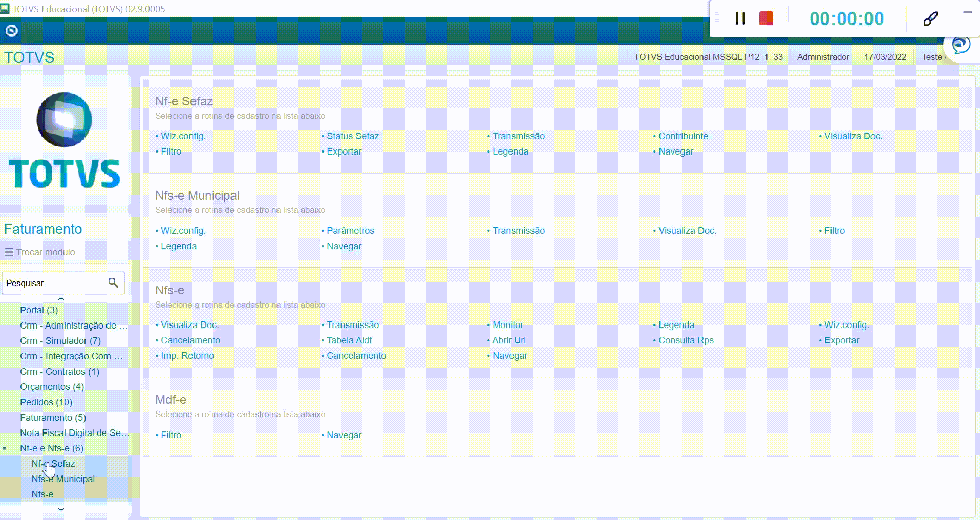
Task: Open Legenda under Nf-e Sefaz
Action: 510,151
